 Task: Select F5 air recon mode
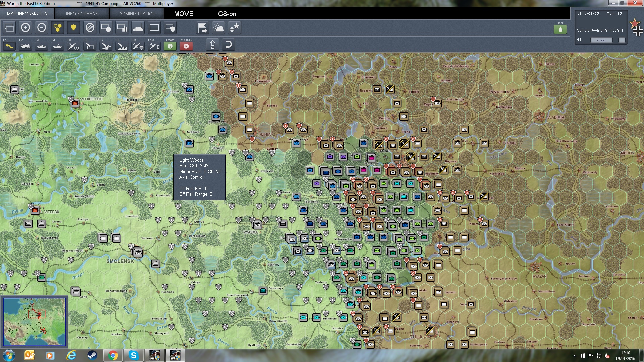coord(73,46)
